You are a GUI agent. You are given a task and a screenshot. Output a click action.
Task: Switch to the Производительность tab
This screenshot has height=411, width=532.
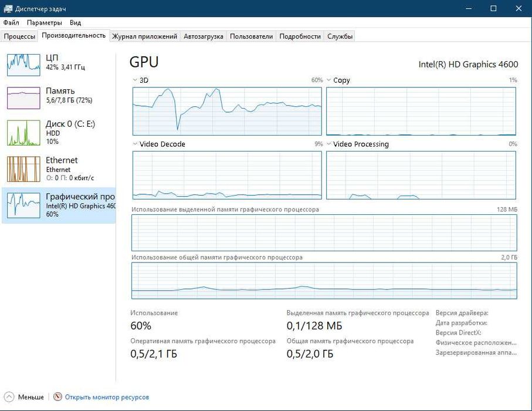point(74,36)
